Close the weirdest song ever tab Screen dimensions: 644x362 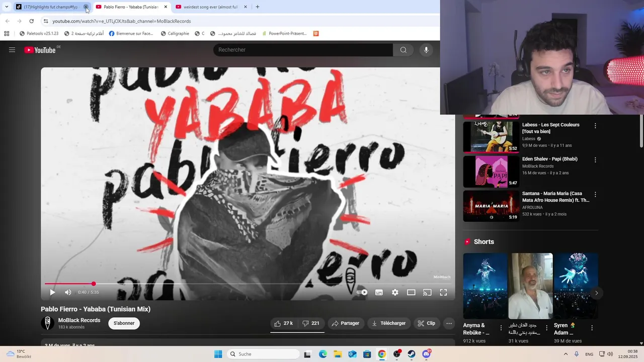(246, 7)
